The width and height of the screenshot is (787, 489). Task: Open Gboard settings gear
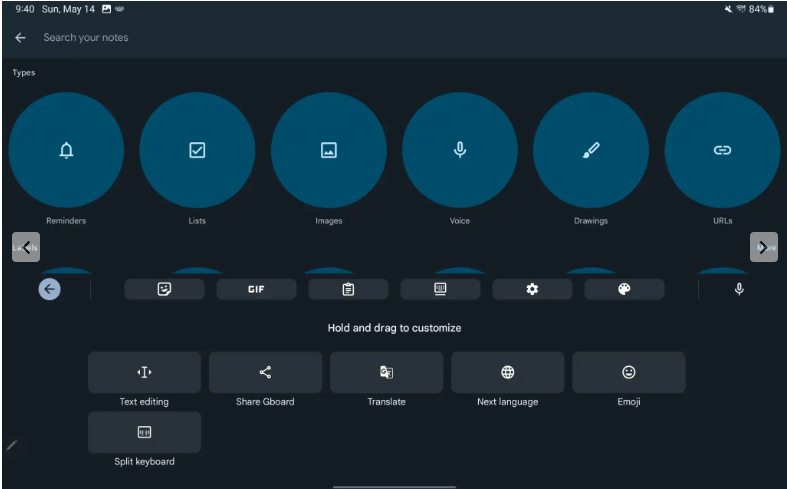pos(532,289)
